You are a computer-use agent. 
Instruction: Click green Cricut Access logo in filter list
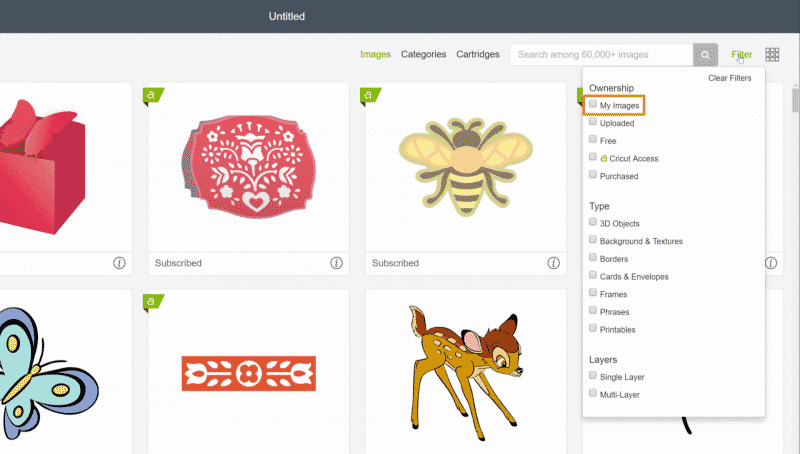pos(604,159)
